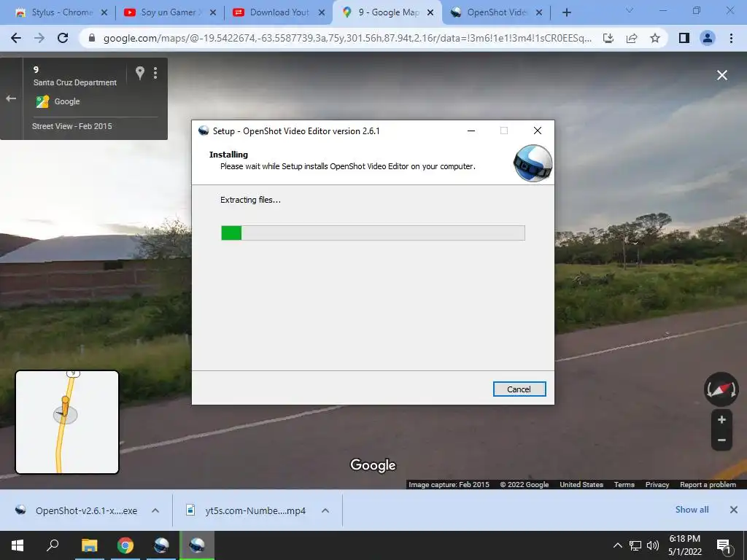The height and width of the screenshot is (560, 747).
Task: Click the location pin icon in Street View panel
Action: (139, 73)
